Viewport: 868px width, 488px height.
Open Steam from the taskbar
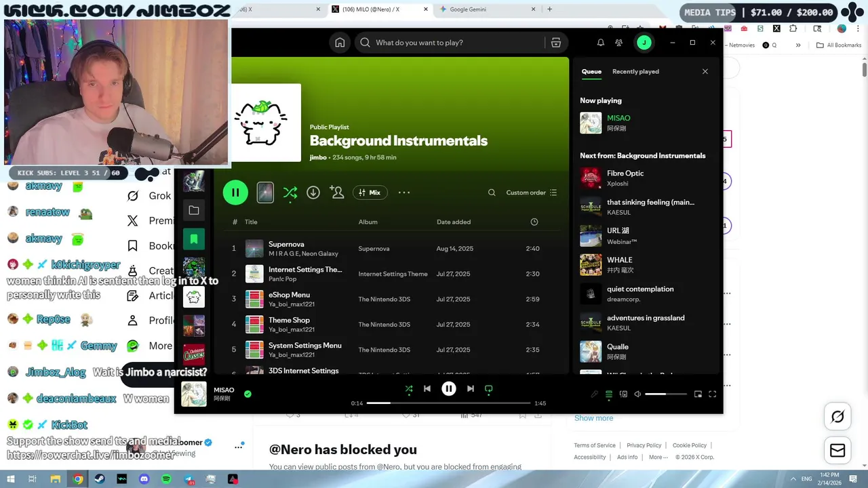point(100,479)
